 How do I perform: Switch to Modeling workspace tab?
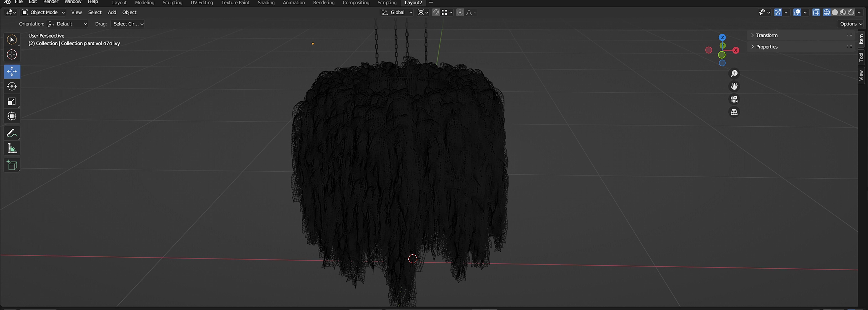[x=145, y=3]
